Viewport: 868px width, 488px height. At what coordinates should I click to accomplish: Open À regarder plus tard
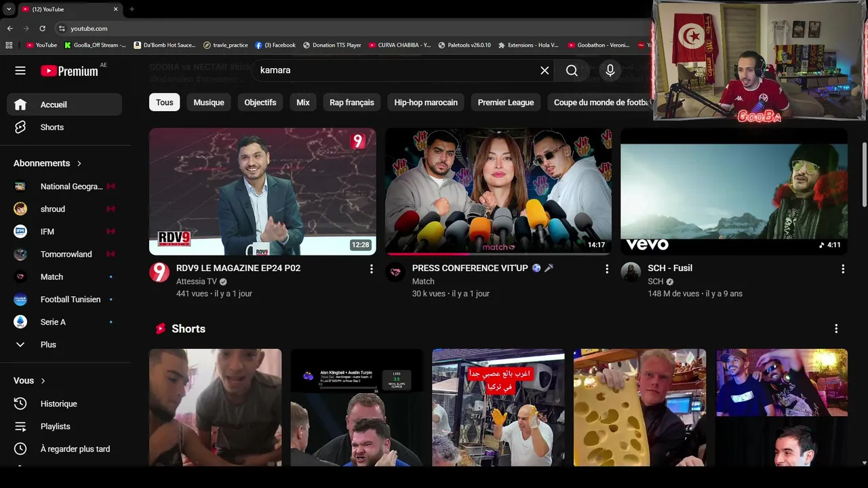(x=64, y=449)
